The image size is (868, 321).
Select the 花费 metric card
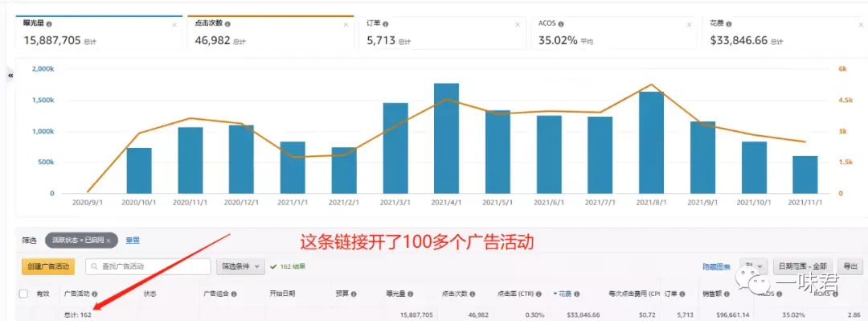point(785,33)
